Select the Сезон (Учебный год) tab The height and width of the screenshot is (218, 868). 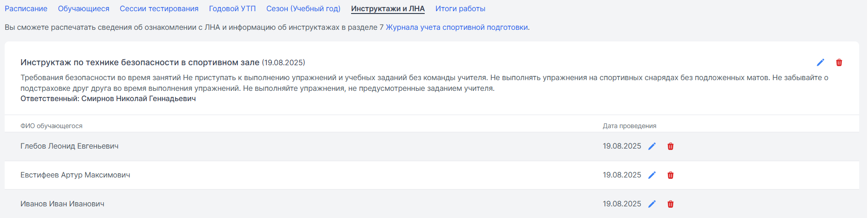point(303,8)
